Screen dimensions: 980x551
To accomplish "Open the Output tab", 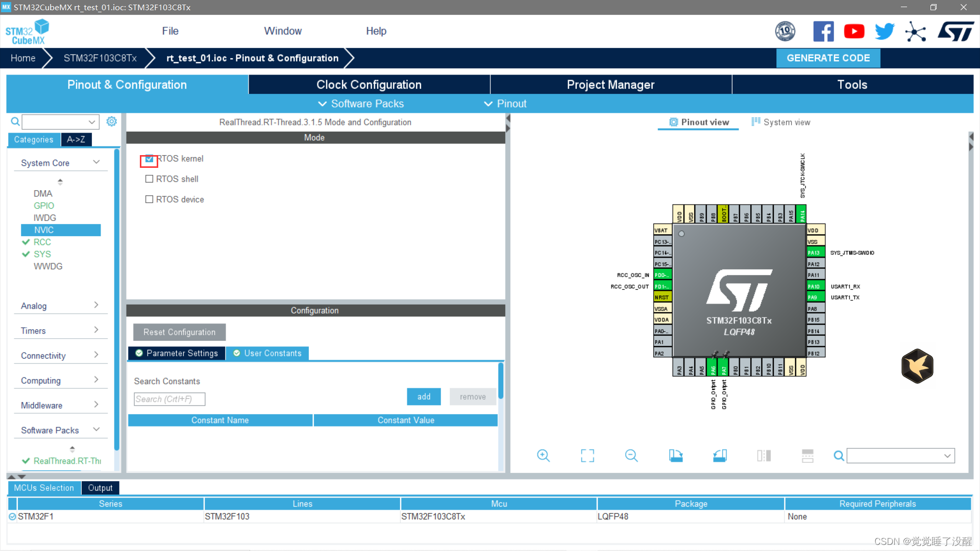I will tap(100, 488).
